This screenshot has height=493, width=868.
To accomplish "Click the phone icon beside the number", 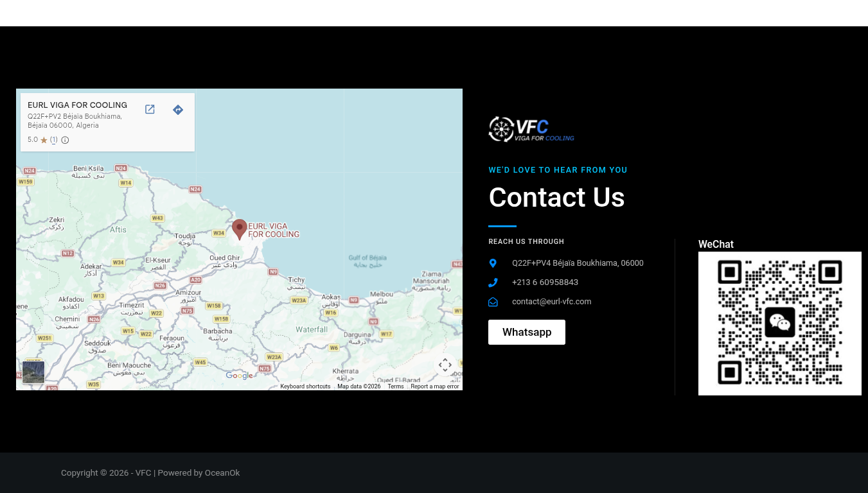I will pyautogui.click(x=493, y=282).
